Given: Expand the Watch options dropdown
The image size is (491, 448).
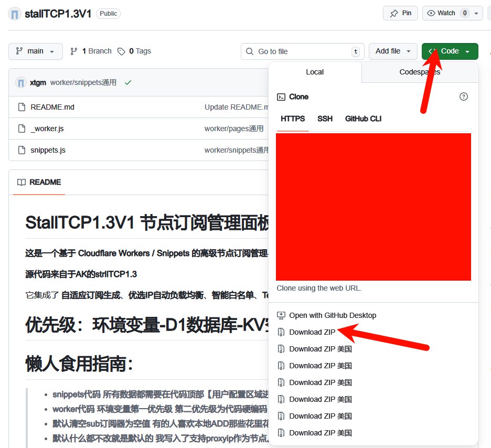Looking at the screenshot, I should click(476, 13).
